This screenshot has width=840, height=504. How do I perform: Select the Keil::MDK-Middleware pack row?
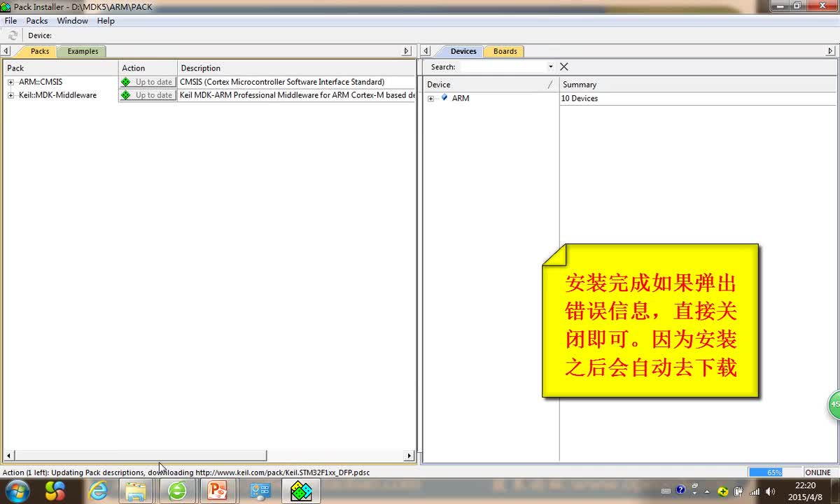(209, 95)
